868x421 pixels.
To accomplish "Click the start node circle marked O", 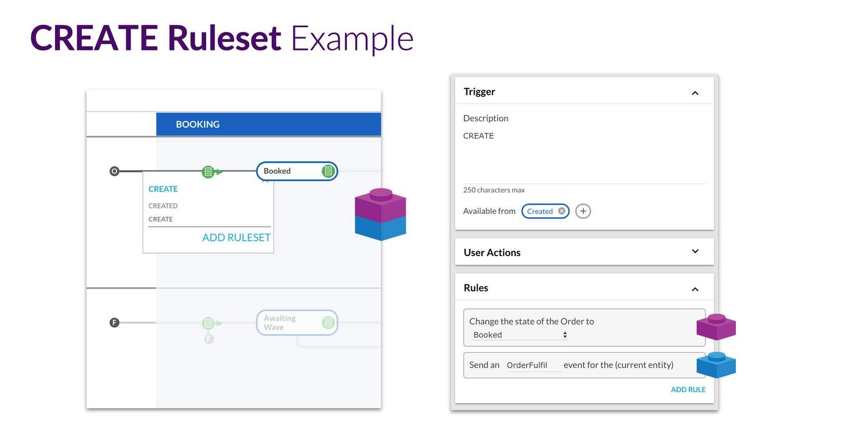I will click(114, 171).
